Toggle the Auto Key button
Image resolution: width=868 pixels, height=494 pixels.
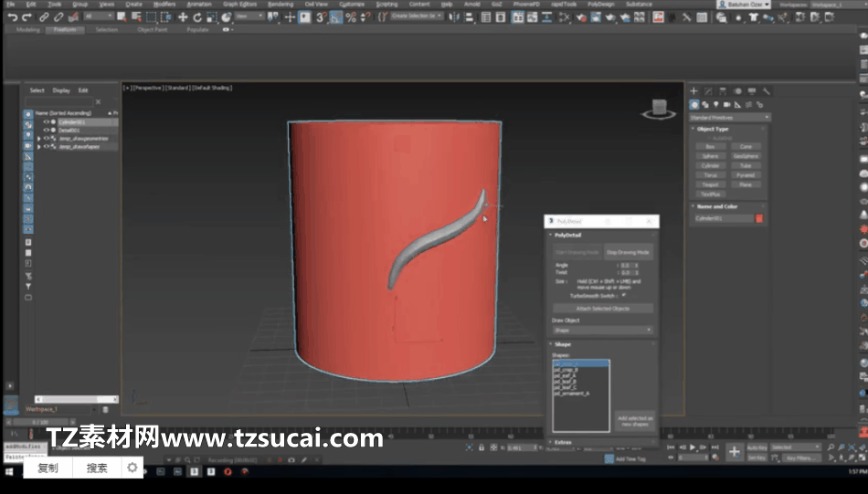coord(757,447)
